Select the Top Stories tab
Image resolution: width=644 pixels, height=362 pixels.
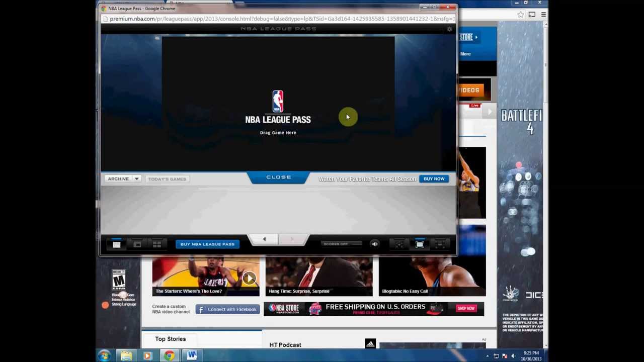click(171, 339)
